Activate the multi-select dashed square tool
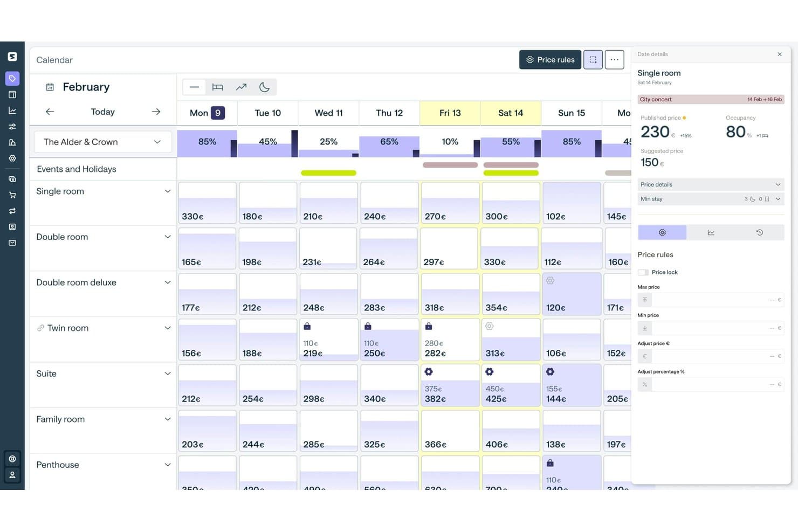The image size is (798, 532). [593, 60]
